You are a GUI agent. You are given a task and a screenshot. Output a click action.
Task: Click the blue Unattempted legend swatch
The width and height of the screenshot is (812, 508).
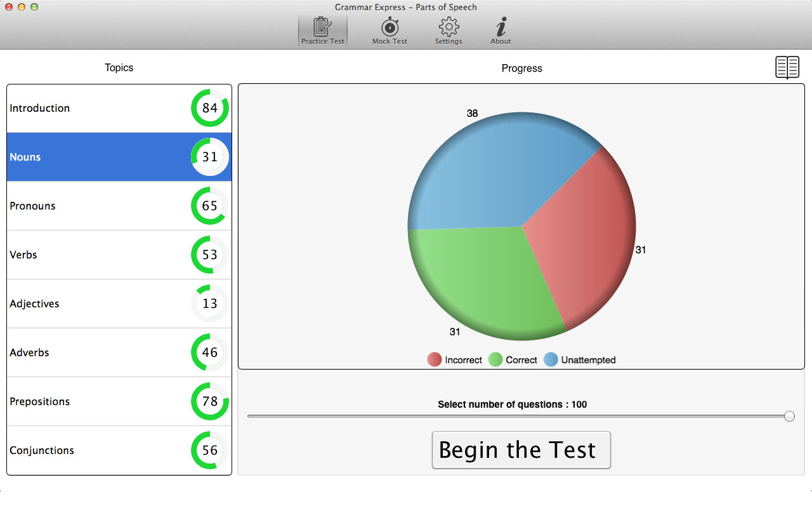[x=551, y=360]
